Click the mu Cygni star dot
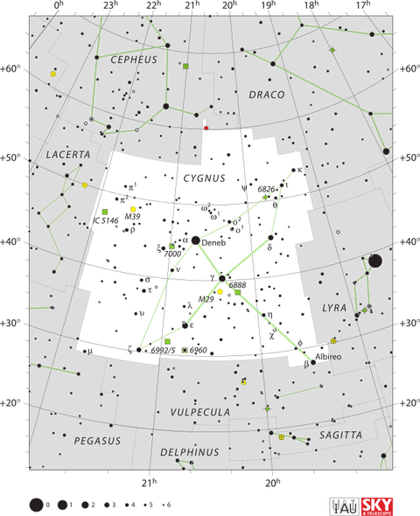The width and height of the screenshot is (420, 516). [x=85, y=351]
